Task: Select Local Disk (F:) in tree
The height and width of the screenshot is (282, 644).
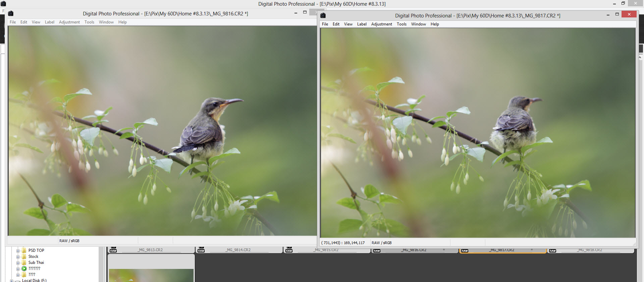Action: click(34, 280)
